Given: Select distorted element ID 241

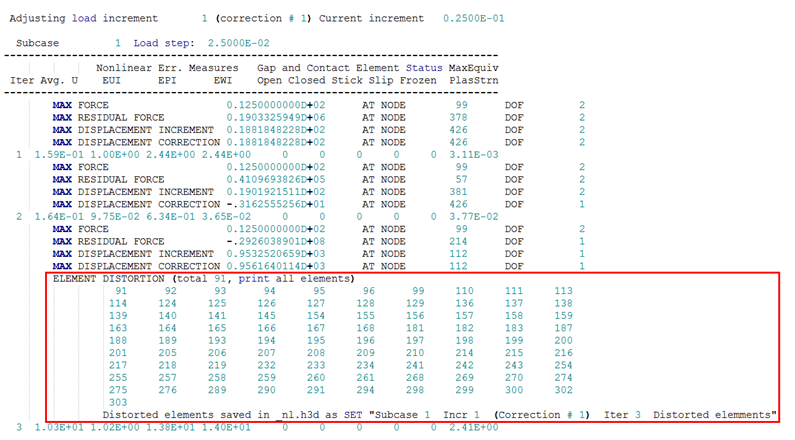Looking at the screenshot, I should [x=415, y=365].
